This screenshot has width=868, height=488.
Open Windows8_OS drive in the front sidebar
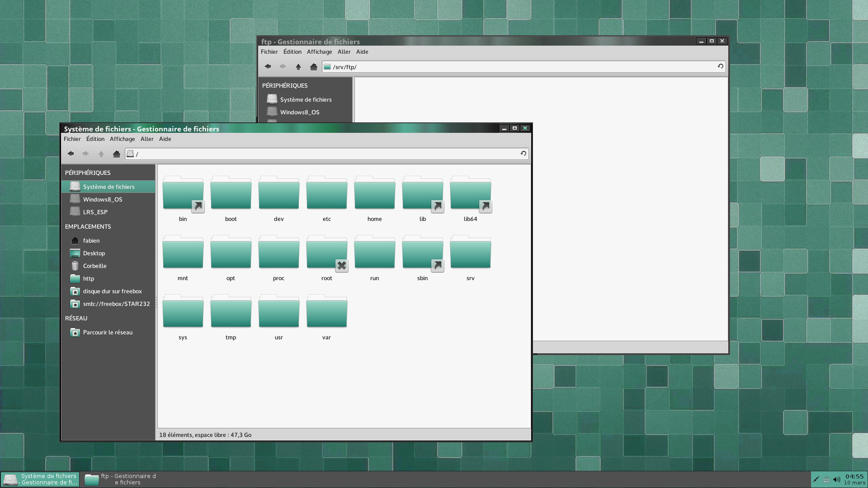[108, 199]
